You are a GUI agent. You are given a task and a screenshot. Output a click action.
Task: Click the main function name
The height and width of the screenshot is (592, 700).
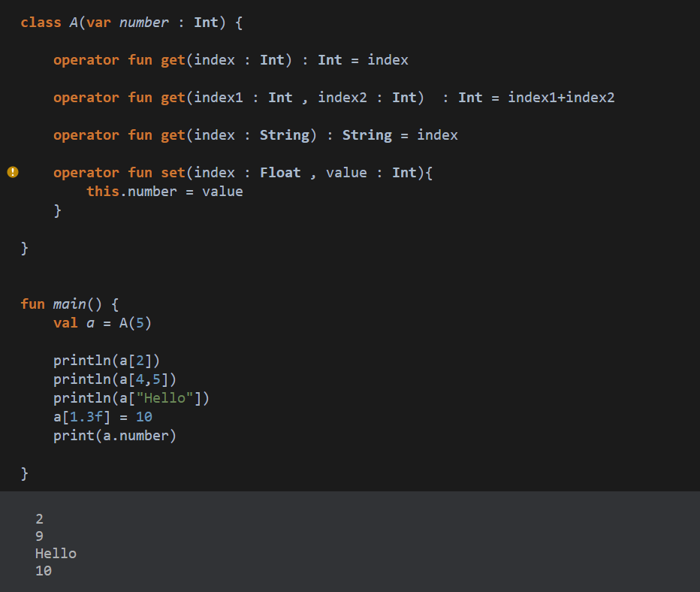(x=70, y=304)
